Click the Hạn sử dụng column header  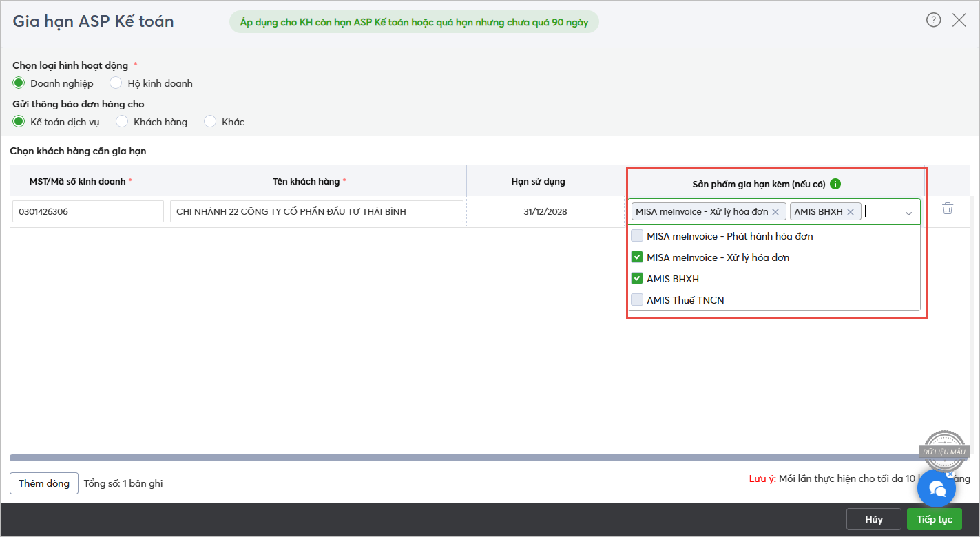pos(545,181)
